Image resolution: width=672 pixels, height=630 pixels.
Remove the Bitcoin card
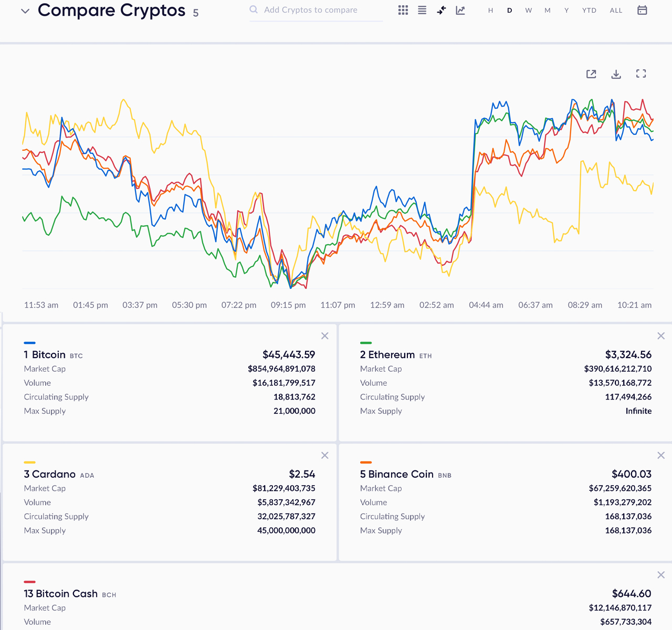[x=325, y=336]
